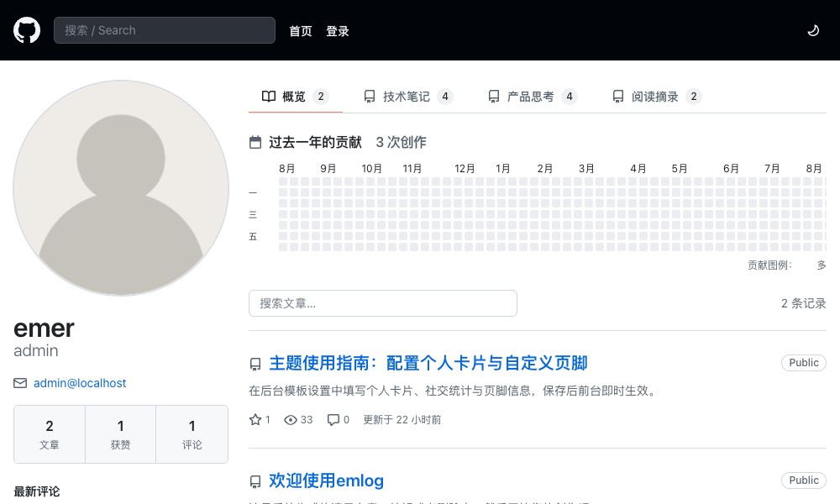
Task: Switch to the 技术笔记 tab
Action: click(408, 97)
